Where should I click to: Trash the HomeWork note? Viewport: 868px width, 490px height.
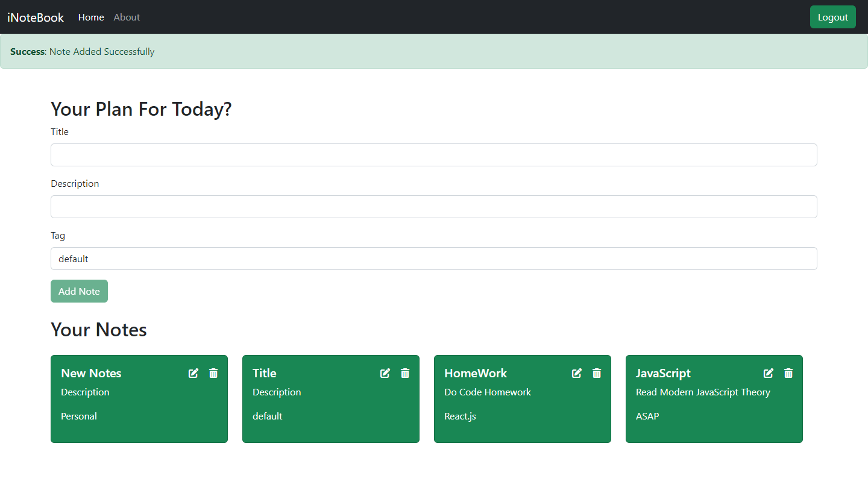[x=597, y=373]
